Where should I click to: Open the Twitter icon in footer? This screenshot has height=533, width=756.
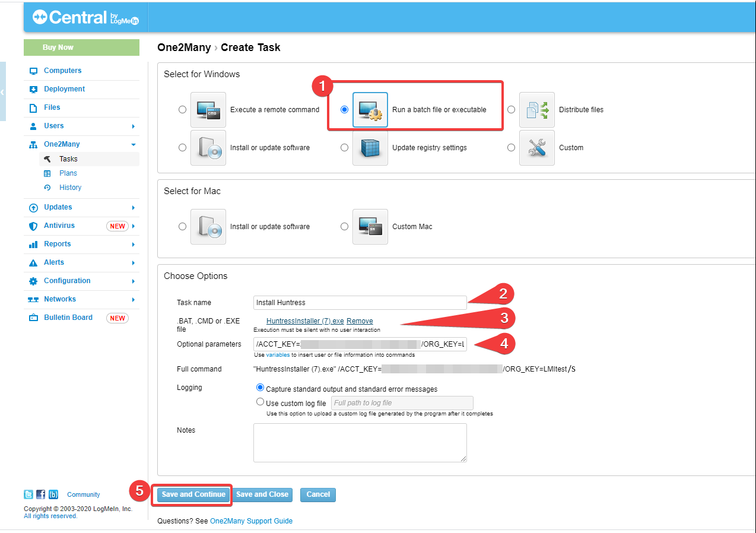28,494
